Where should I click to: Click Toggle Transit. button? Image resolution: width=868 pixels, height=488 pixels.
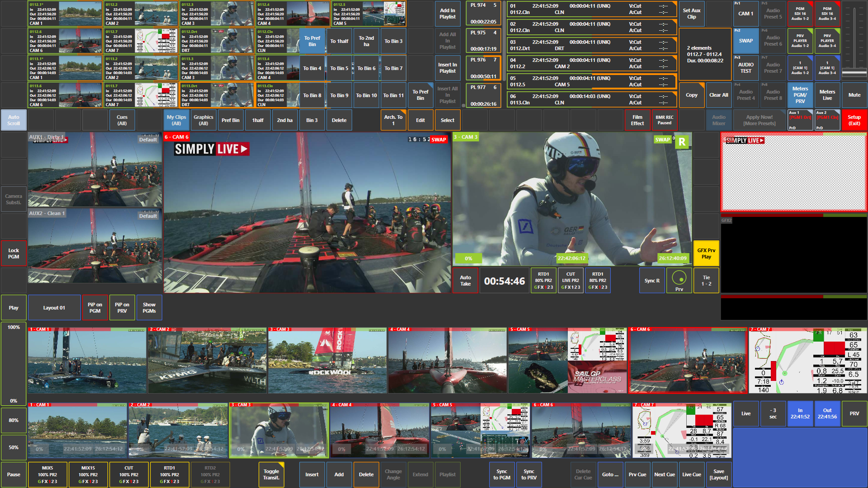click(x=271, y=474)
